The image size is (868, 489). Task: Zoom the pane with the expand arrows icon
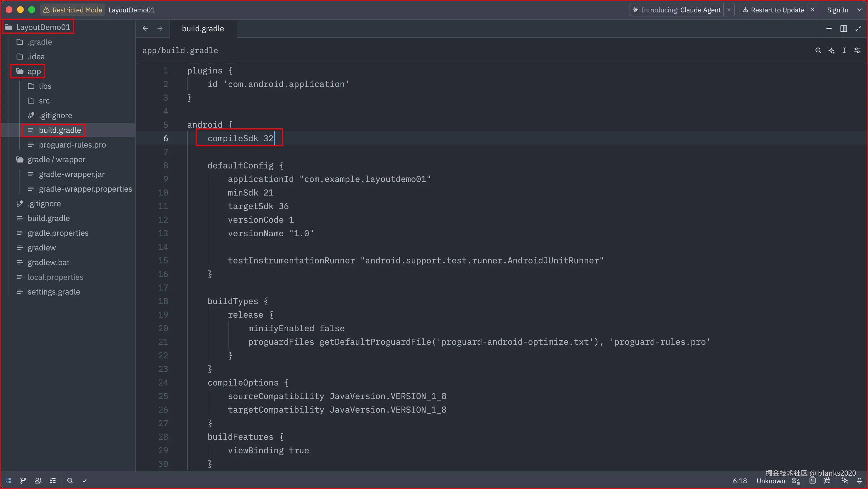coord(858,29)
